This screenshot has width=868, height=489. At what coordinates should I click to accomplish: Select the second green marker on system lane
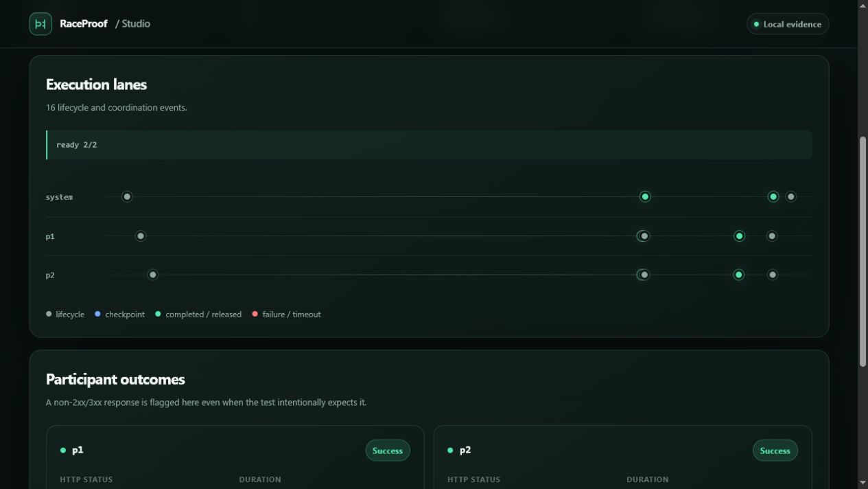point(773,196)
